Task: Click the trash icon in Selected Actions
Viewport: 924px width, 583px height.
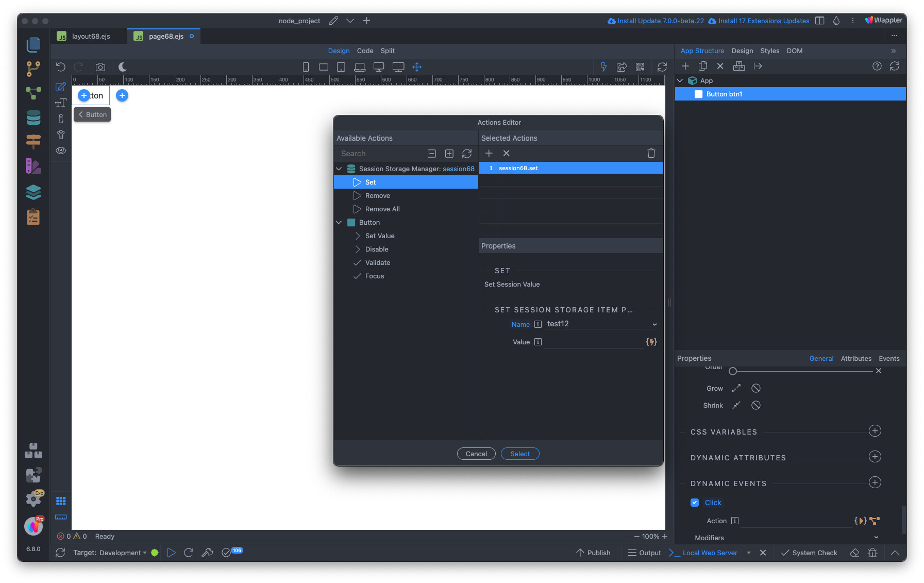Action: (x=651, y=154)
